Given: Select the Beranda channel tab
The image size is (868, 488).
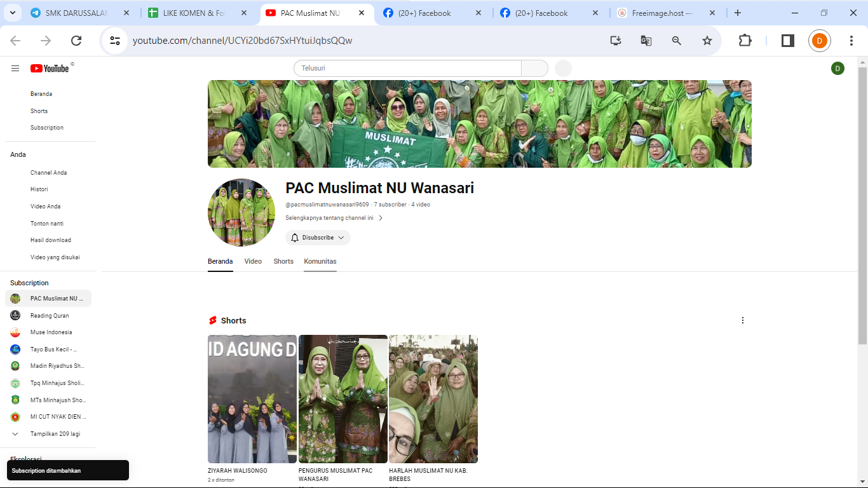Looking at the screenshot, I should (x=220, y=262).
